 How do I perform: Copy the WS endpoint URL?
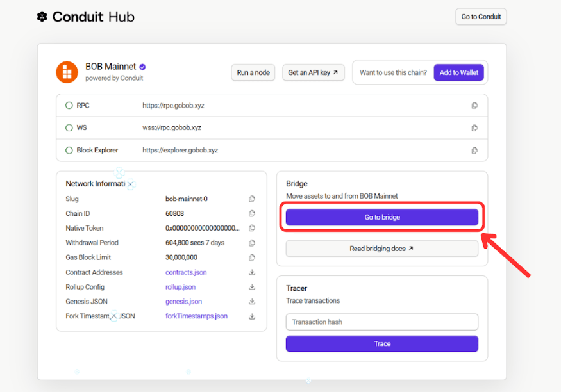coord(474,128)
